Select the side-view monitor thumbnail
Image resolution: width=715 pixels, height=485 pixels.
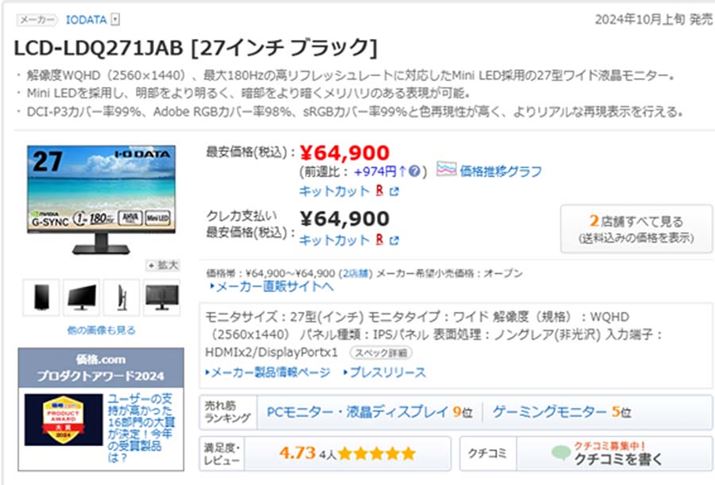[x=122, y=297]
